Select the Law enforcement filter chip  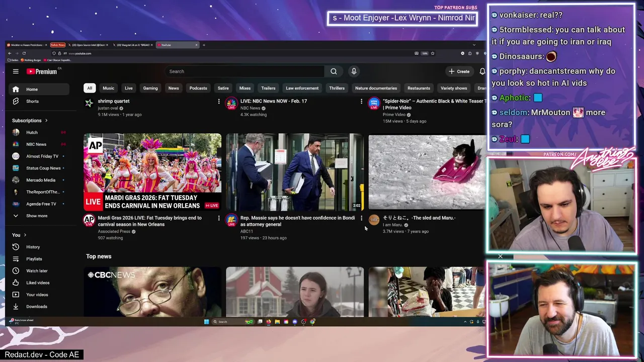coord(302,88)
